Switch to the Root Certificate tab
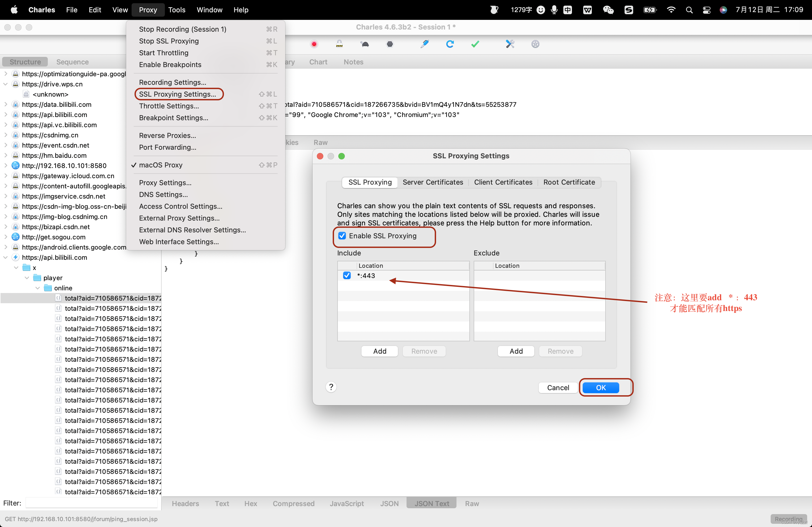This screenshot has width=812, height=527. (x=569, y=182)
